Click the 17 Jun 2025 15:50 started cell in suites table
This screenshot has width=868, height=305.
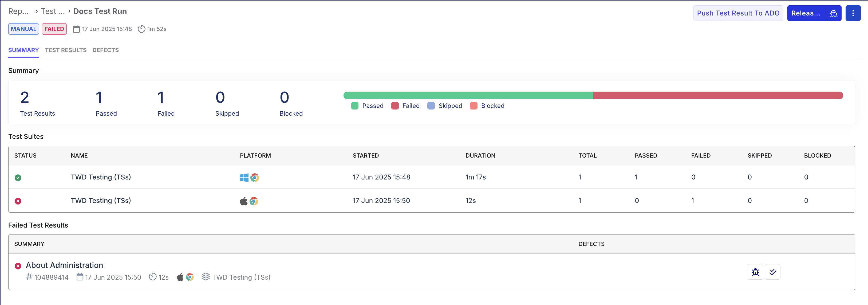(381, 201)
